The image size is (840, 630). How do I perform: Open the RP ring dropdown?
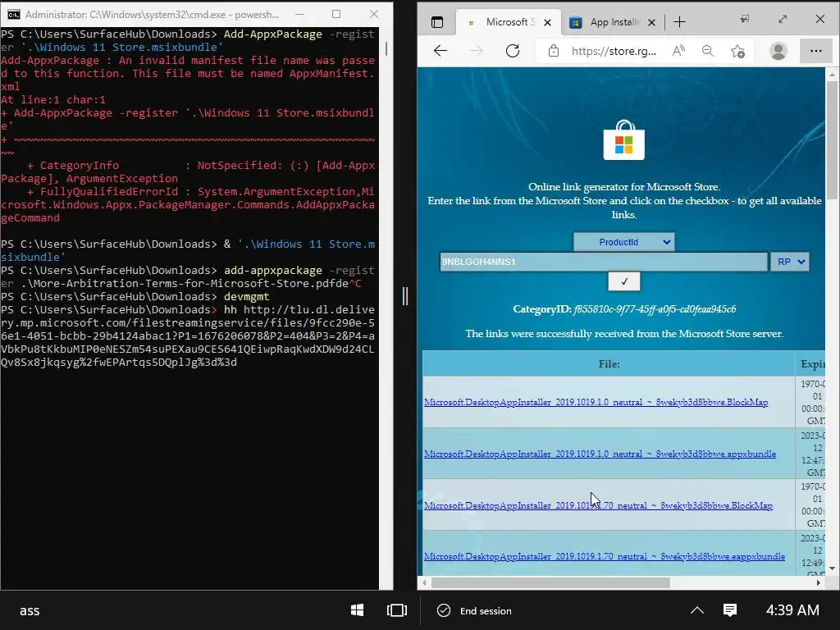click(x=790, y=262)
